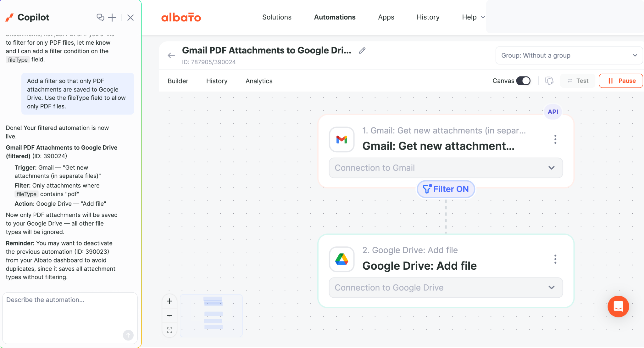
Task: Switch to the Analytics tab
Action: point(259,81)
